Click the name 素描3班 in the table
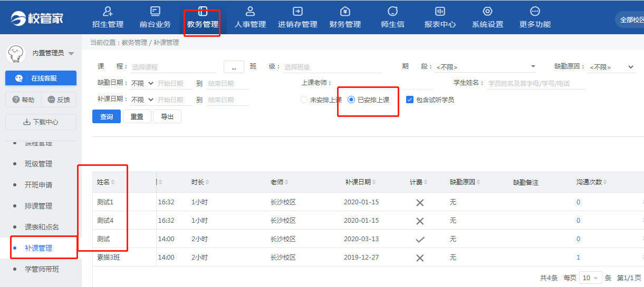The width and height of the screenshot is (644, 287). (x=108, y=258)
